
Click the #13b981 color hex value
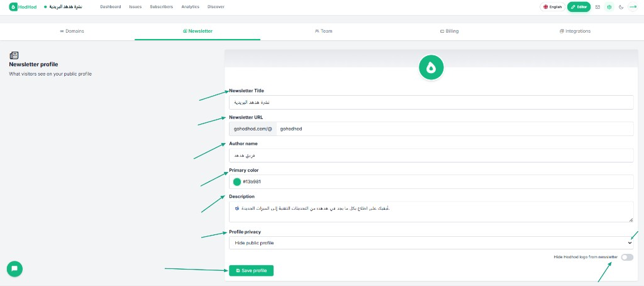click(x=251, y=182)
